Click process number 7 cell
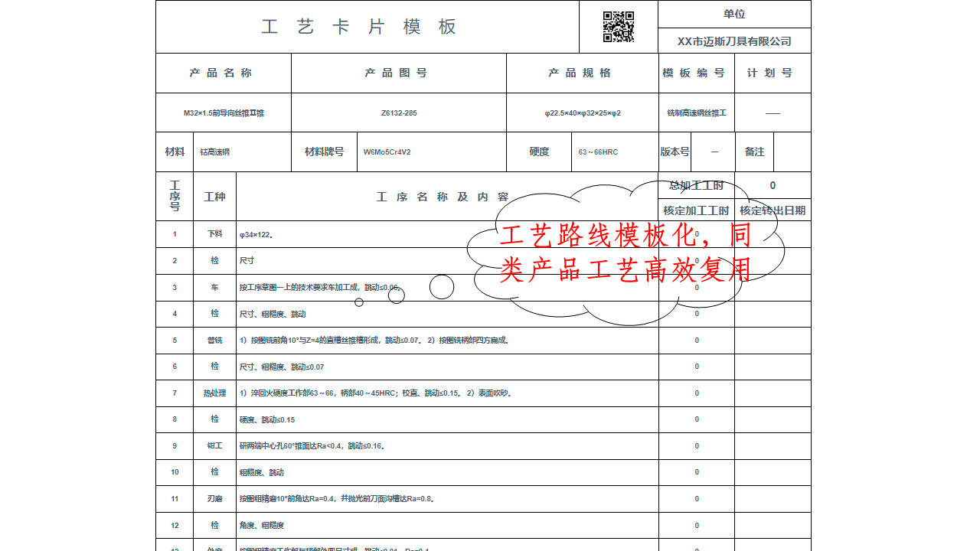This screenshot has height=551, width=980. tap(175, 393)
